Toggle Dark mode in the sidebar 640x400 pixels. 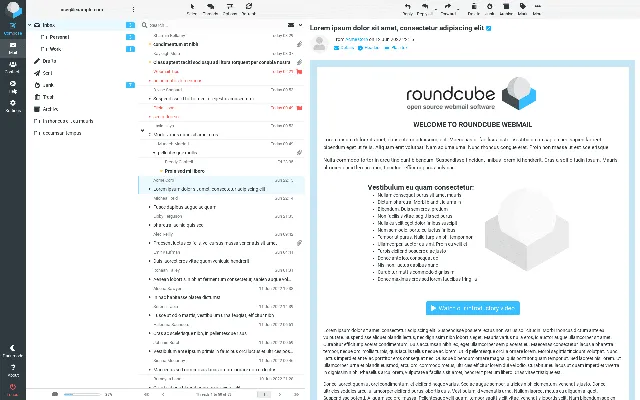pos(13,351)
